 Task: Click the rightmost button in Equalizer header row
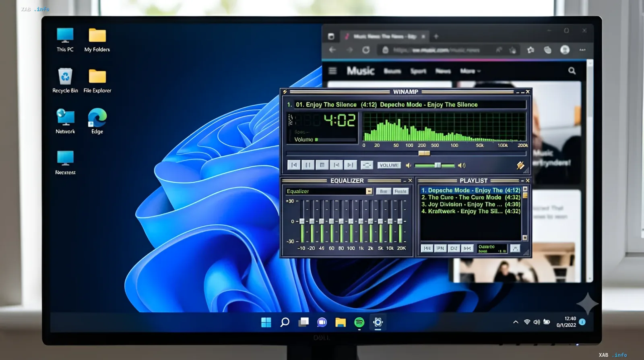click(x=400, y=191)
